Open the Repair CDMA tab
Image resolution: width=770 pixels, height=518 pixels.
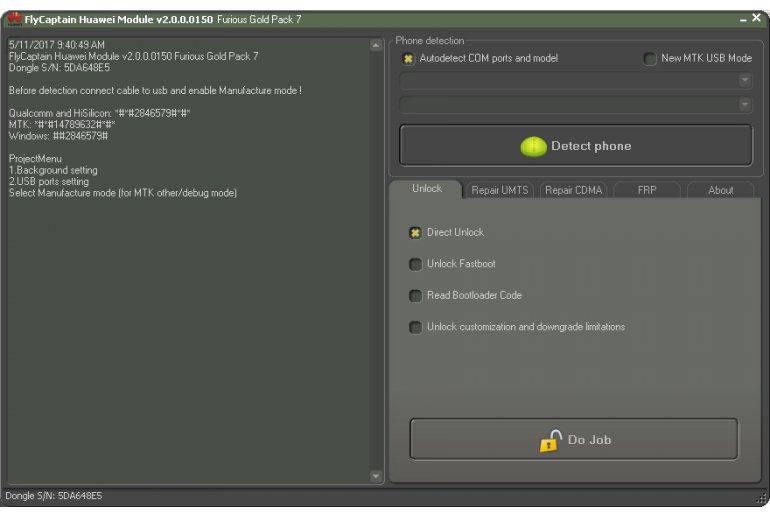click(573, 191)
